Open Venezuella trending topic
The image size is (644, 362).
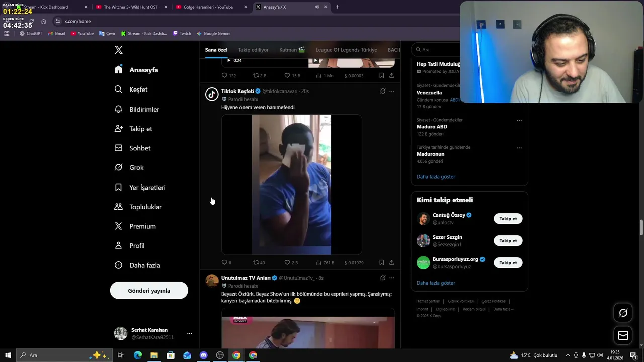(429, 93)
